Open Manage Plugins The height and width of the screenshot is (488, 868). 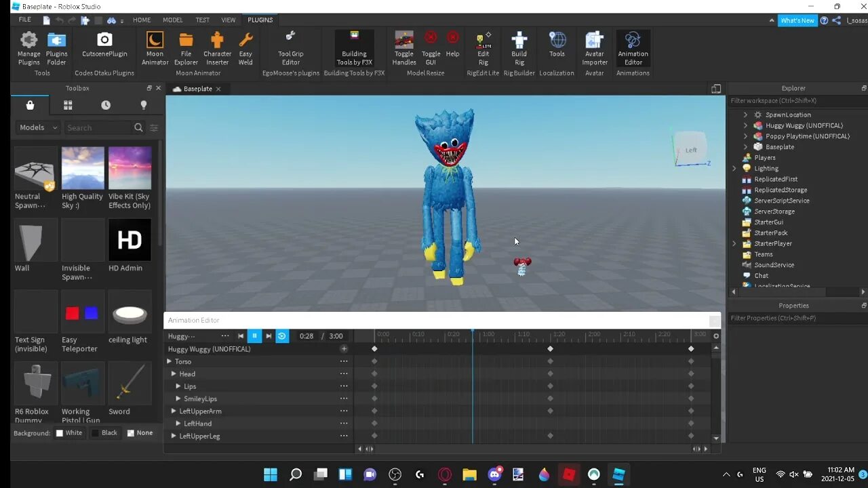pos(28,48)
